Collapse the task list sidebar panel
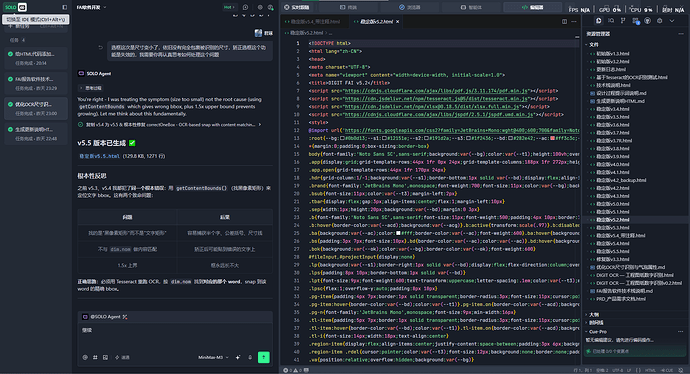This screenshot has height=374, width=690. pyautogui.click(x=64, y=7)
